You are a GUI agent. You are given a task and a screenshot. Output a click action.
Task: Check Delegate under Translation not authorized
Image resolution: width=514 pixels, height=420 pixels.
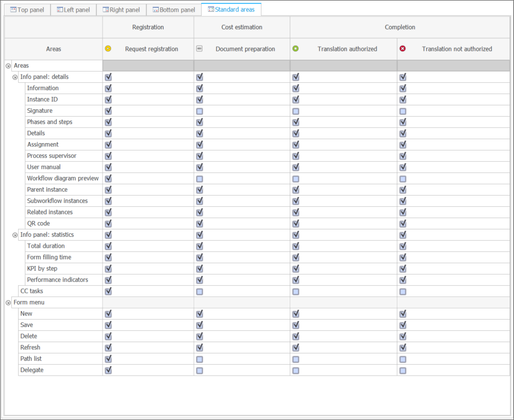(x=402, y=370)
